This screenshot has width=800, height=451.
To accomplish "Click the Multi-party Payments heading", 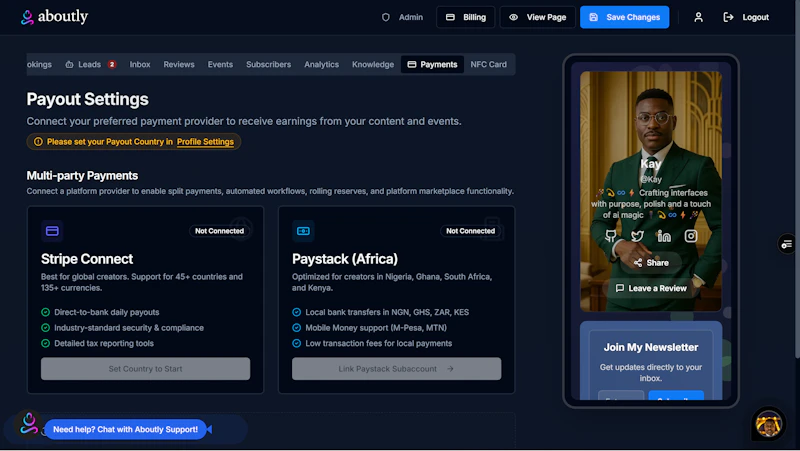I will (82, 176).
